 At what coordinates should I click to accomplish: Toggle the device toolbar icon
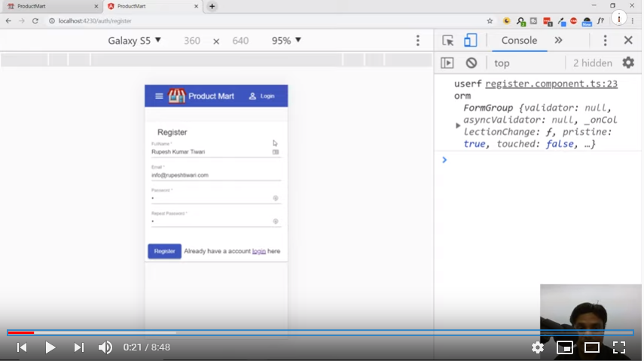(471, 41)
